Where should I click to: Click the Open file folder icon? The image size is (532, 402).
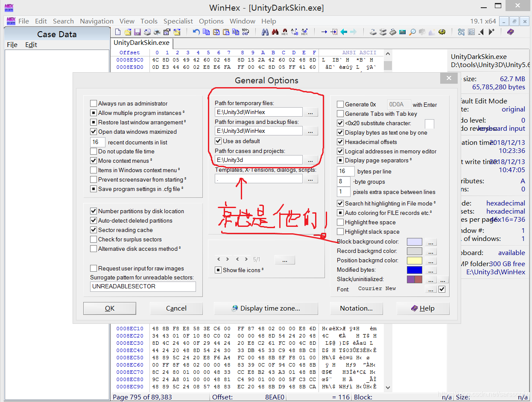pyautogui.click(x=128, y=32)
